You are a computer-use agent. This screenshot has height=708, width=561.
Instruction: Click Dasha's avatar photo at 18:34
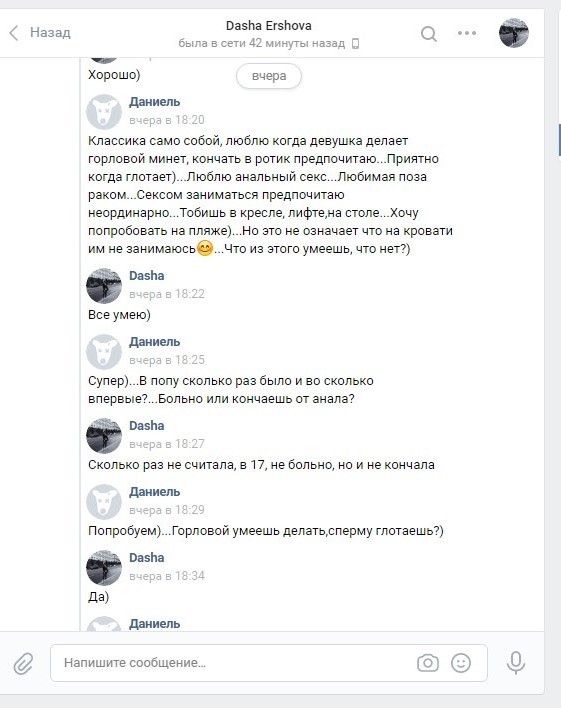pos(104,568)
